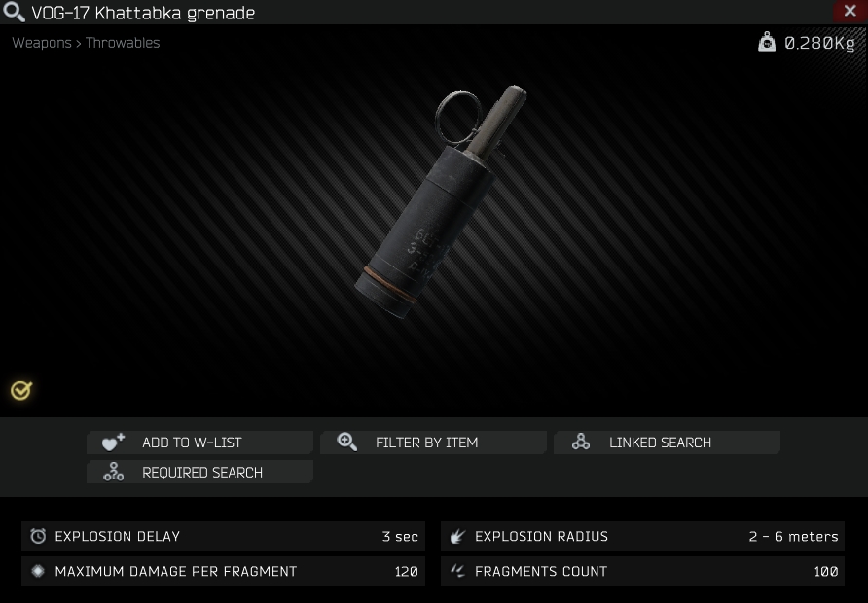This screenshot has height=603, width=868.
Task: Click the heart plus wishlist icon
Action: [114, 442]
